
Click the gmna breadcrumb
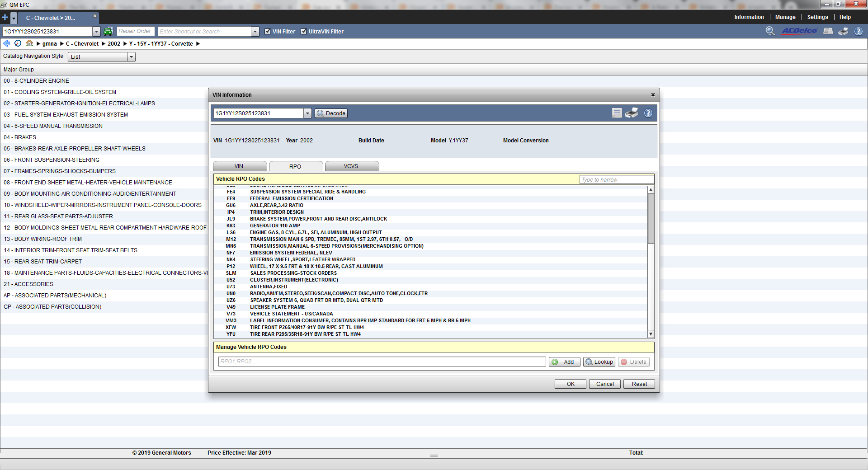[x=50, y=44]
